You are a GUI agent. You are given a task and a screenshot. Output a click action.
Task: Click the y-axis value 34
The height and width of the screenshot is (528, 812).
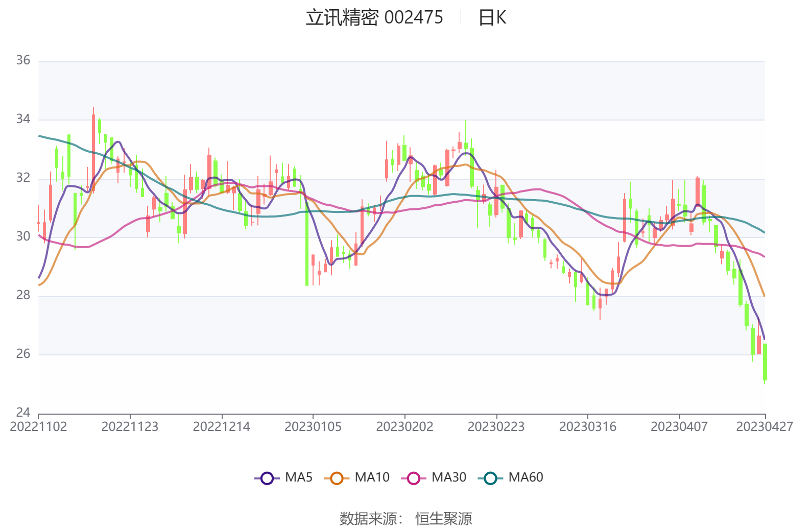(23, 119)
